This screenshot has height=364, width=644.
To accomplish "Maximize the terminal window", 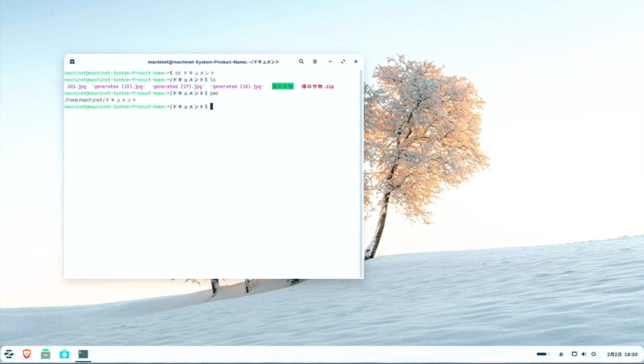I will tap(343, 62).
